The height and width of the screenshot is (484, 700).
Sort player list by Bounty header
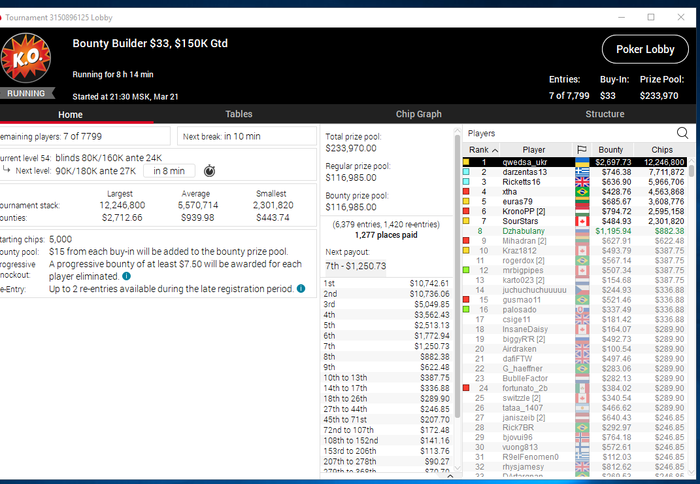click(610, 150)
